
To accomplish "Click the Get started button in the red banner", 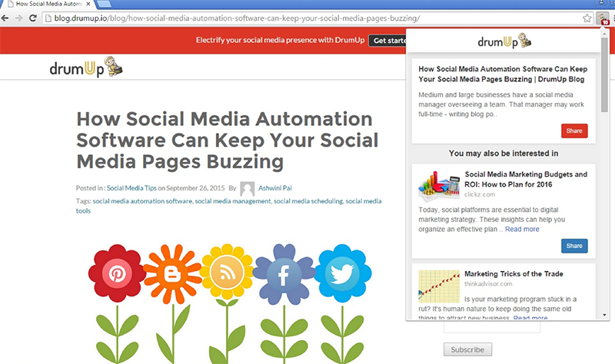I will click(x=387, y=41).
